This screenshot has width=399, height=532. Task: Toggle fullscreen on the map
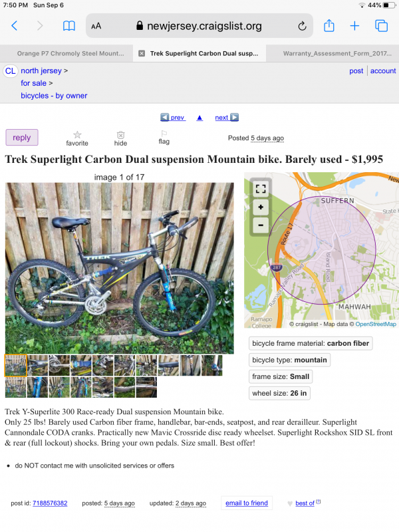point(260,189)
